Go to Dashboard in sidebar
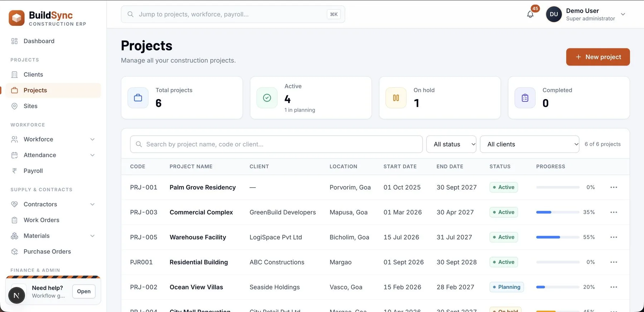The image size is (644, 312). tap(53, 41)
